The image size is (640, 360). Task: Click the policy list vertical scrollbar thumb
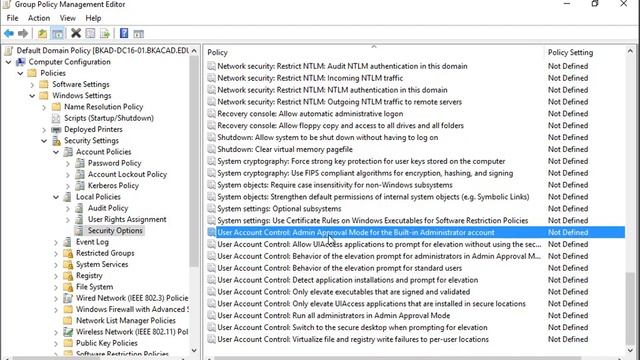[630, 308]
